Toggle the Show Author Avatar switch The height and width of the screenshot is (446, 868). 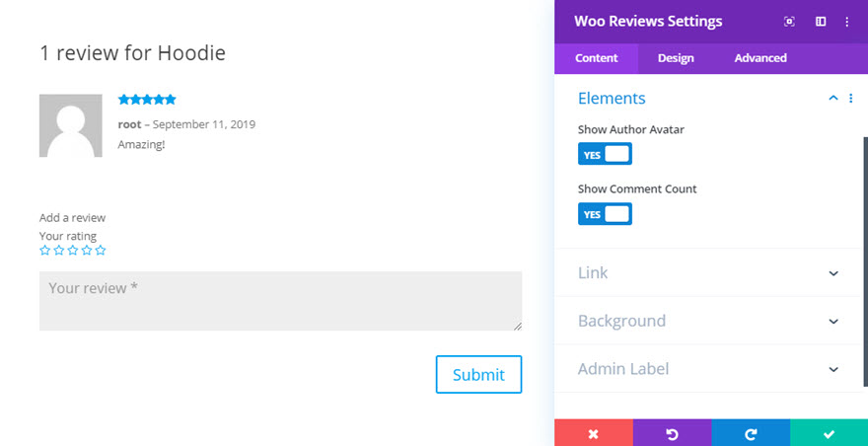605,154
